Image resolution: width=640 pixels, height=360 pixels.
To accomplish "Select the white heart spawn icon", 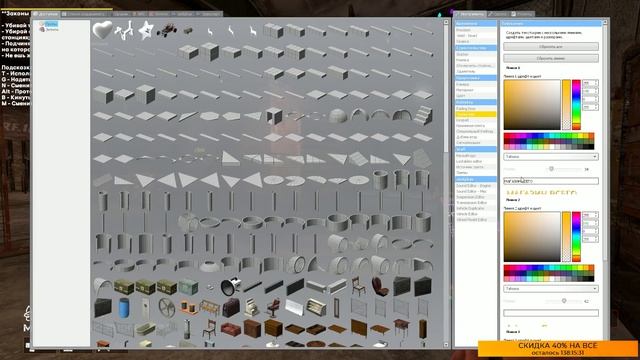I will [x=102, y=30].
